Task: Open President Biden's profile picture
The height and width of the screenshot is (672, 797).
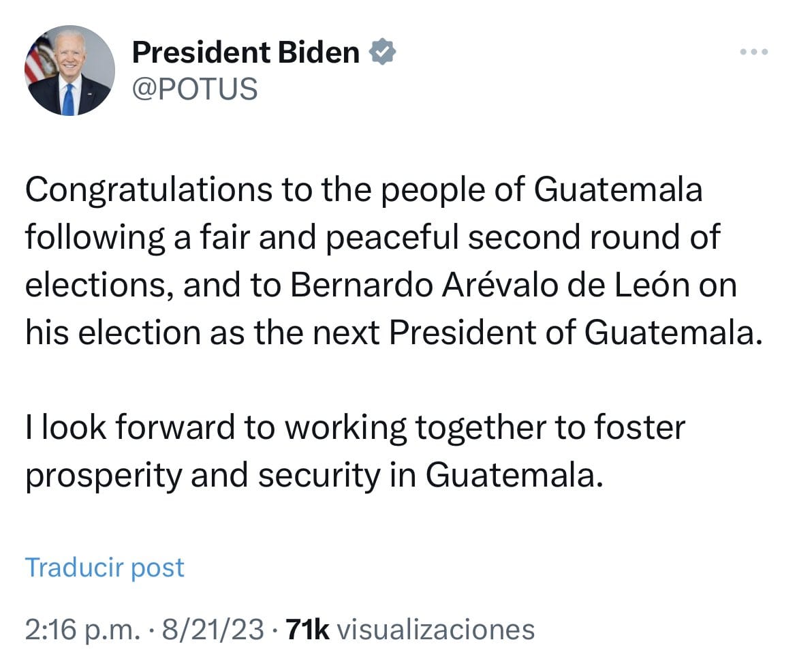Action: click(x=69, y=70)
